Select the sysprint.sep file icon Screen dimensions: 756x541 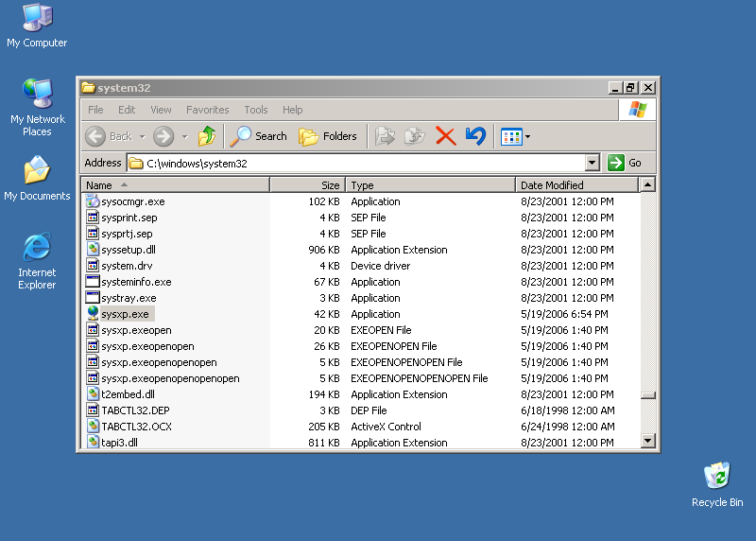coord(93,218)
